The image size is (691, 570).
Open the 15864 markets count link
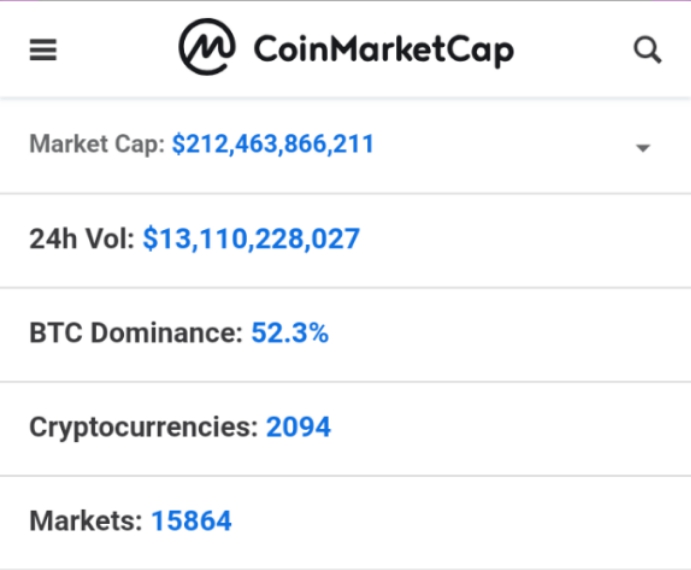tap(191, 521)
